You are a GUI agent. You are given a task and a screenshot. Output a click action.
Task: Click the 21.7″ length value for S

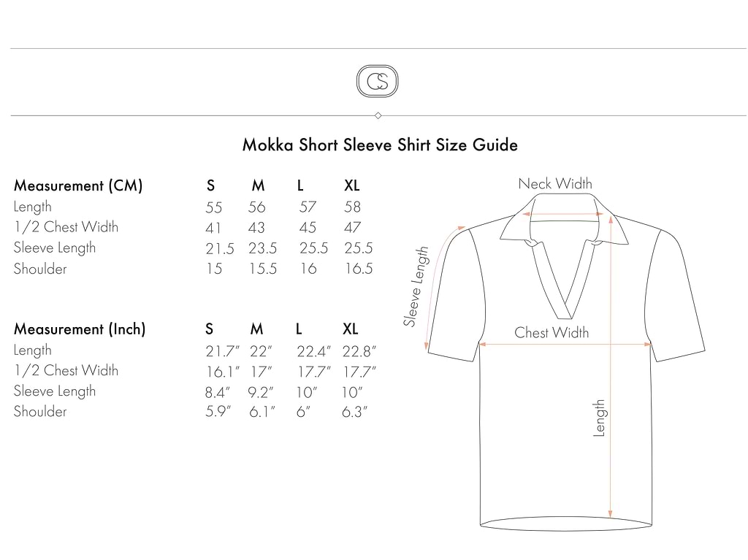[219, 351]
